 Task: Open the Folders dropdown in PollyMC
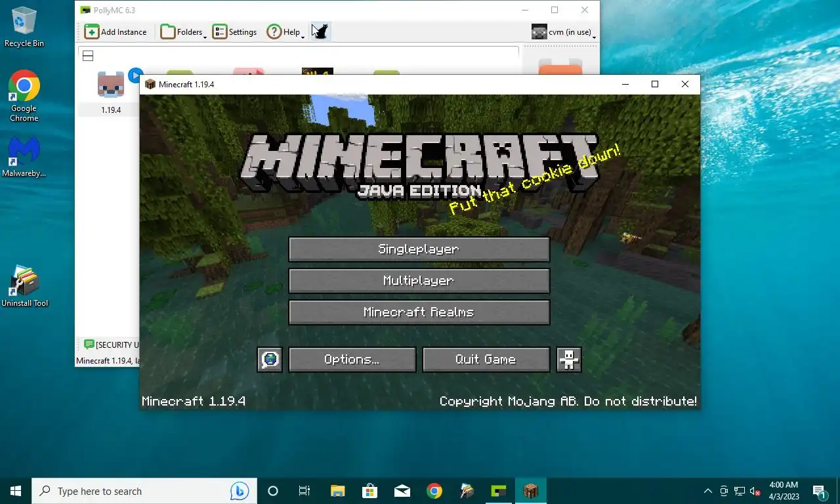183,31
